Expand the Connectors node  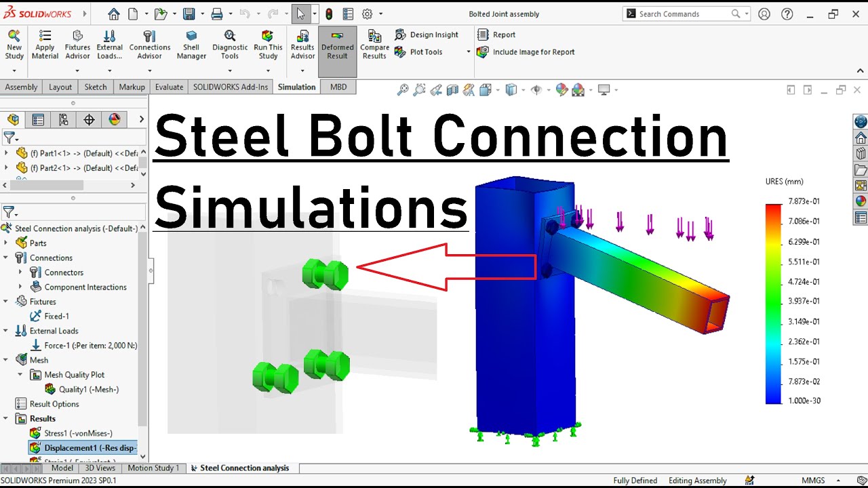pos(20,272)
